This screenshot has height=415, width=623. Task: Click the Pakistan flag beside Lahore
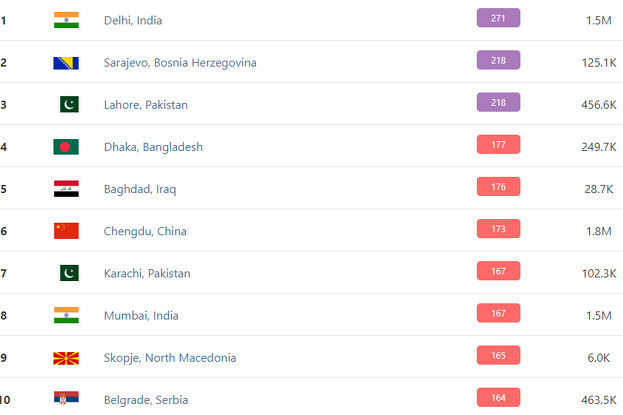pos(66,104)
